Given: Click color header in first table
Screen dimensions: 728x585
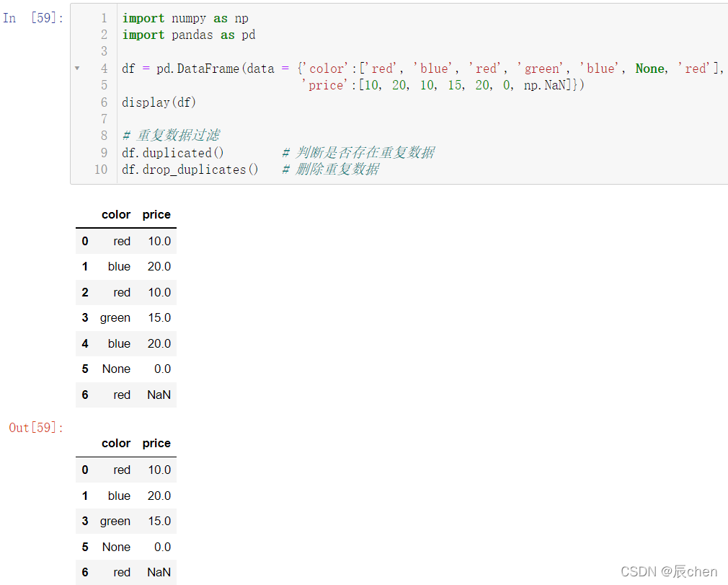Looking at the screenshot, I should tap(116, 215).
